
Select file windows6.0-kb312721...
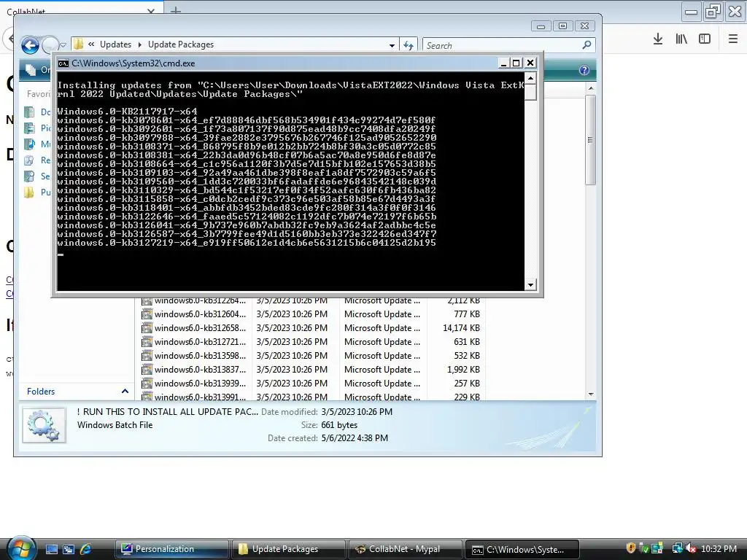pos(200,342)
